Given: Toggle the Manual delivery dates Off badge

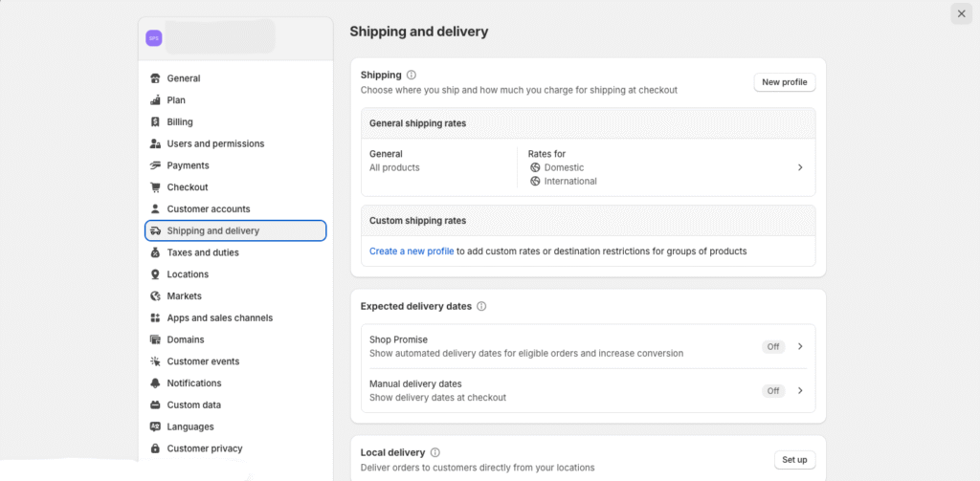Looking at the screenshot, I should click(772, 391).
